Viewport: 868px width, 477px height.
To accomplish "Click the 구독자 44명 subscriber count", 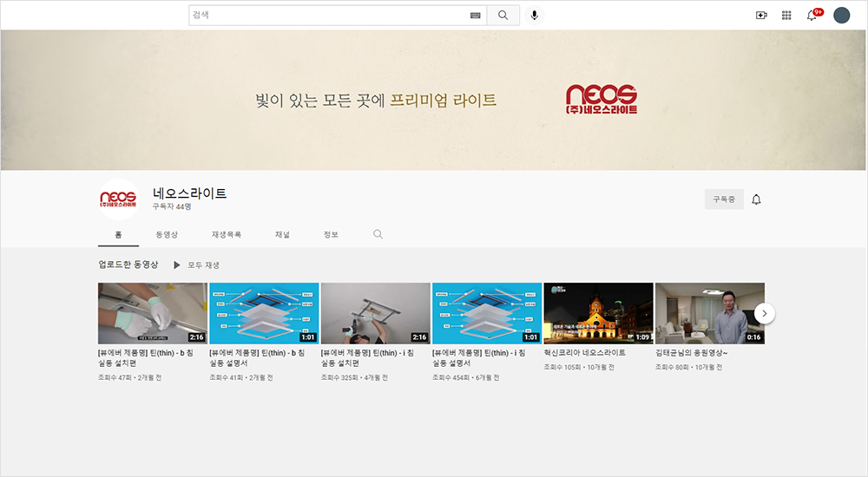I will [x=172, y=206].
